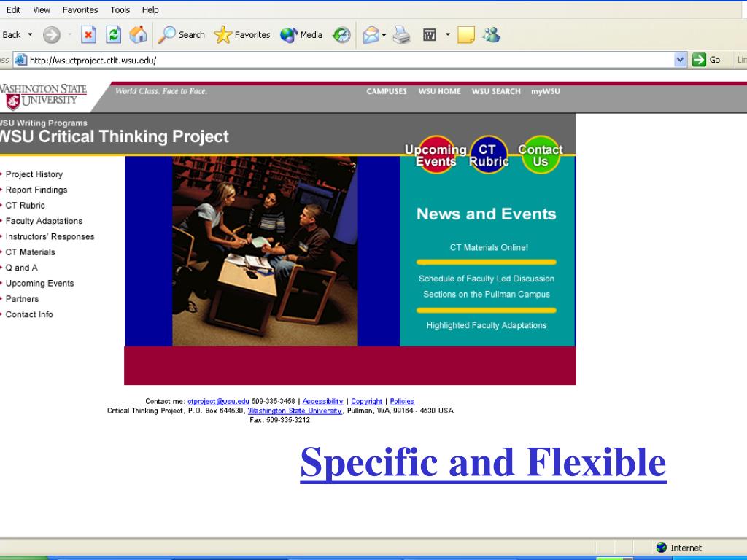Open the CT Materials Online! news link

click(x=489, y=248)
